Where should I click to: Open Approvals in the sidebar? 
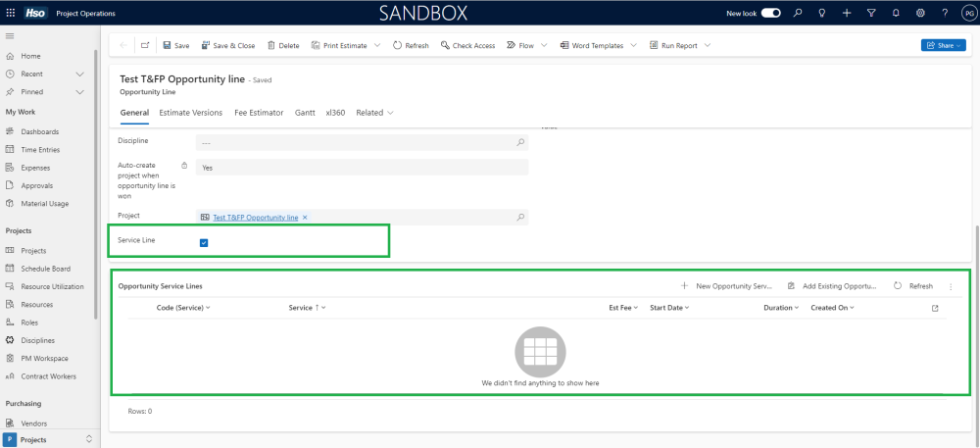tap(37, 185)
